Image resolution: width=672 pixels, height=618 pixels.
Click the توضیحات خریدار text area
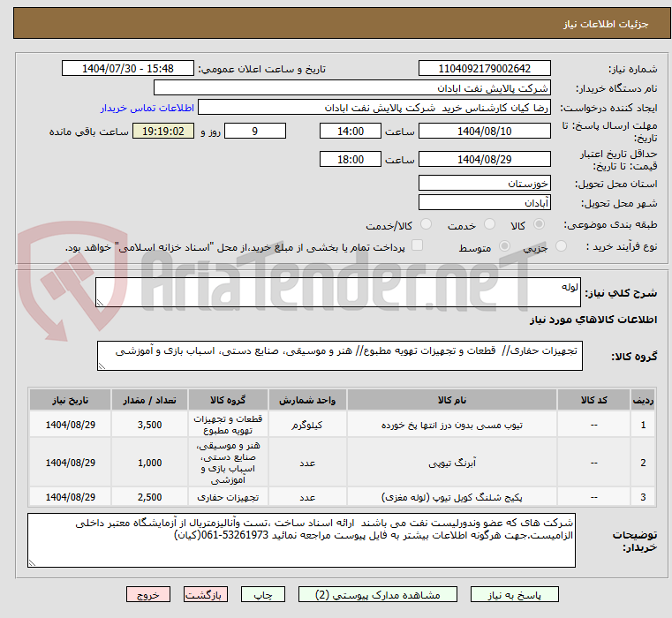click(x=301, y=540)
